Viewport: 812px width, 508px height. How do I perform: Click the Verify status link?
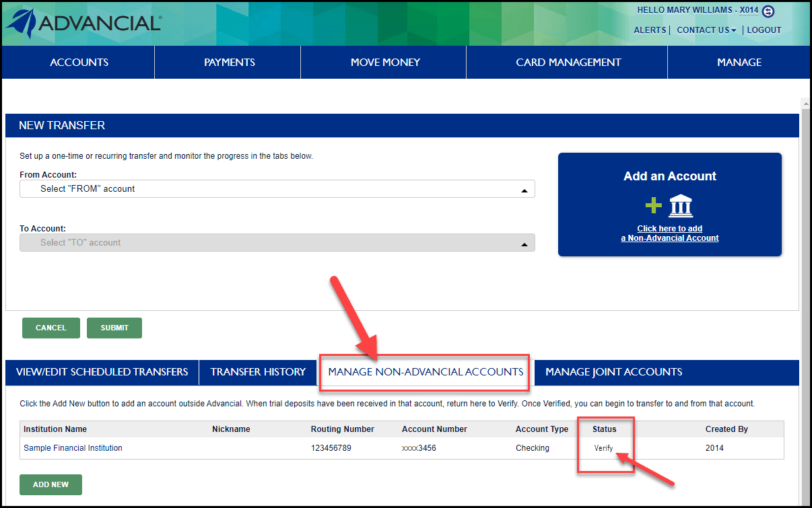click(x=603, y=448)
